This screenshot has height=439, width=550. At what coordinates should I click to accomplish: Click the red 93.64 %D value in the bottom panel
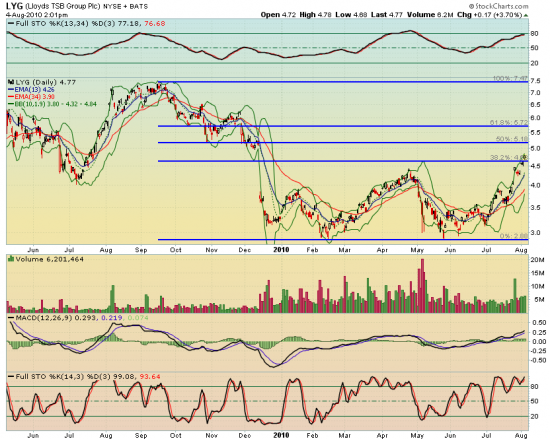[x=150, y=377]
